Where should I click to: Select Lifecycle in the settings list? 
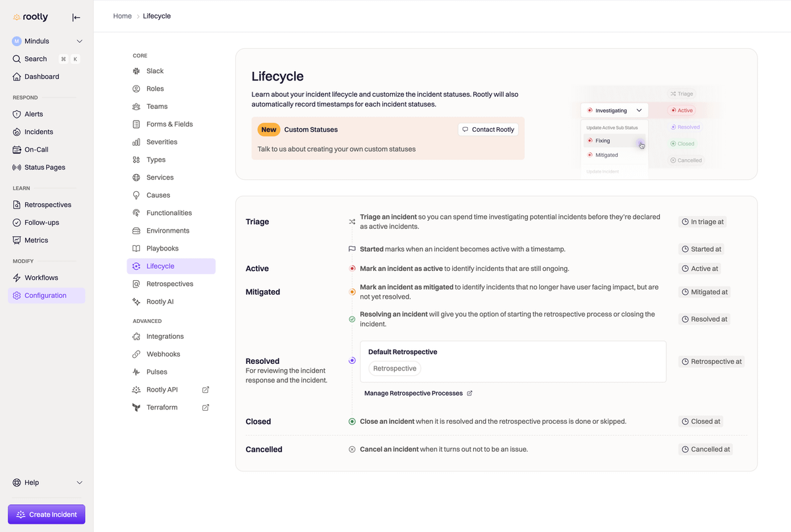click(171, 266)
